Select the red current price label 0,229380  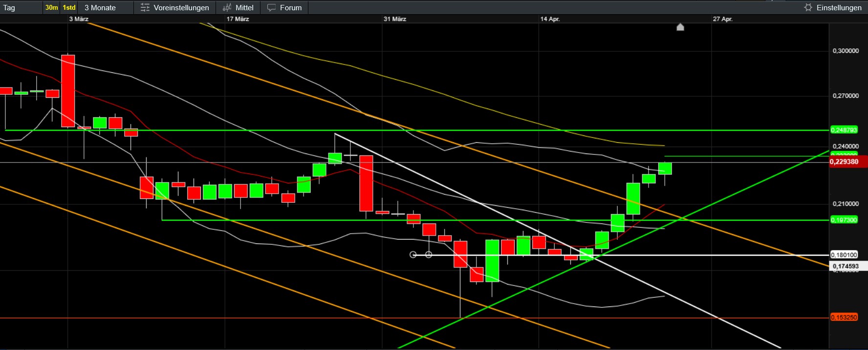tap(848, 162)
